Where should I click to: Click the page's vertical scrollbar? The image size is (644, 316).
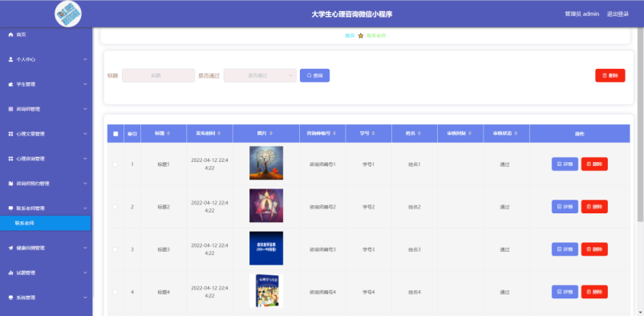point(640,125)
